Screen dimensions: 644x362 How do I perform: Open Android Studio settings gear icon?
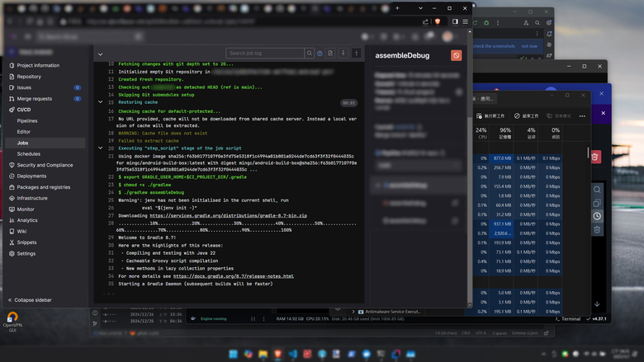(x=549, y=23)
